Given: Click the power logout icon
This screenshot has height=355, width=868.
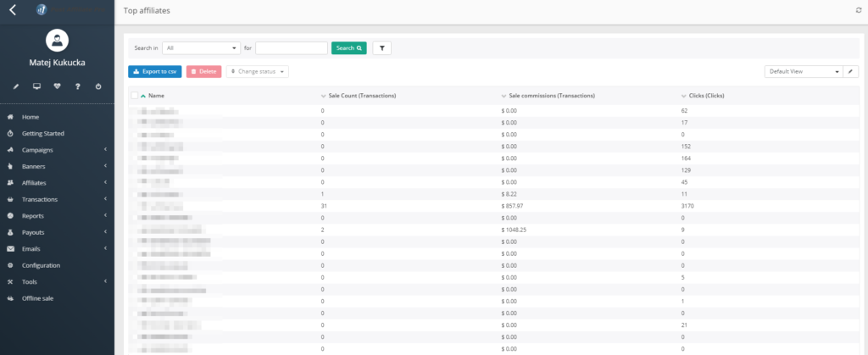Looking at the screenshot, I should click(x=98, y=86).
